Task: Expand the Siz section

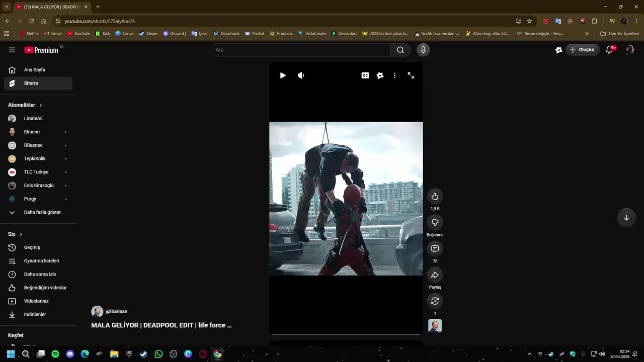Action: (15, 234)
